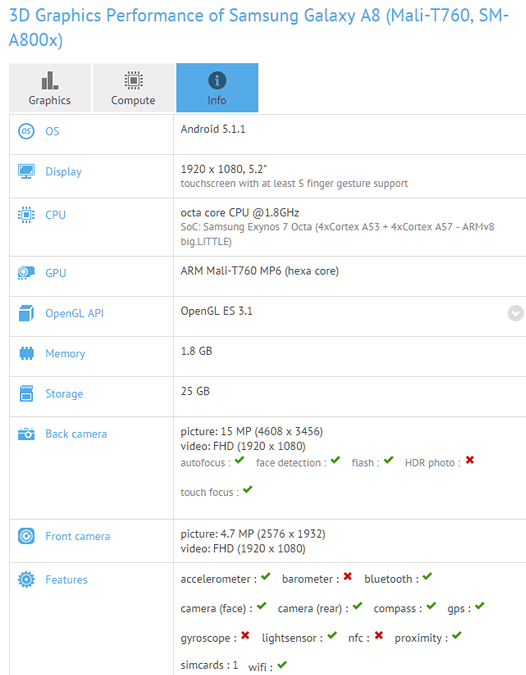Click the front camera picture: 4.7 MP text
The width and height of the screenshot is (526, 675).
[253, 534]
